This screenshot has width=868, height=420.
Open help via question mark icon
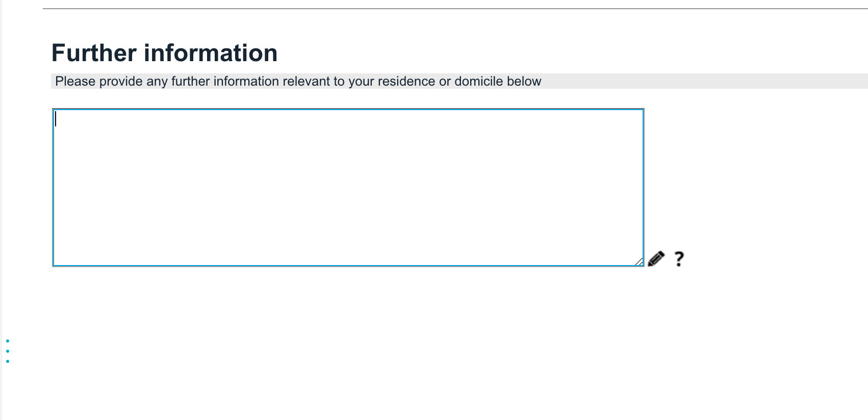coord(678,259)
